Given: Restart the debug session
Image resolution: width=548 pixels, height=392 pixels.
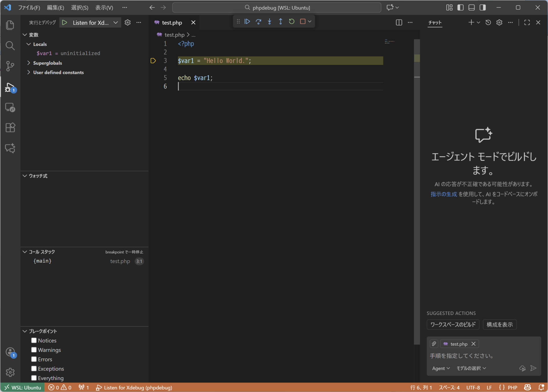Looking at the screenshot, I should [x=291, y=21].
